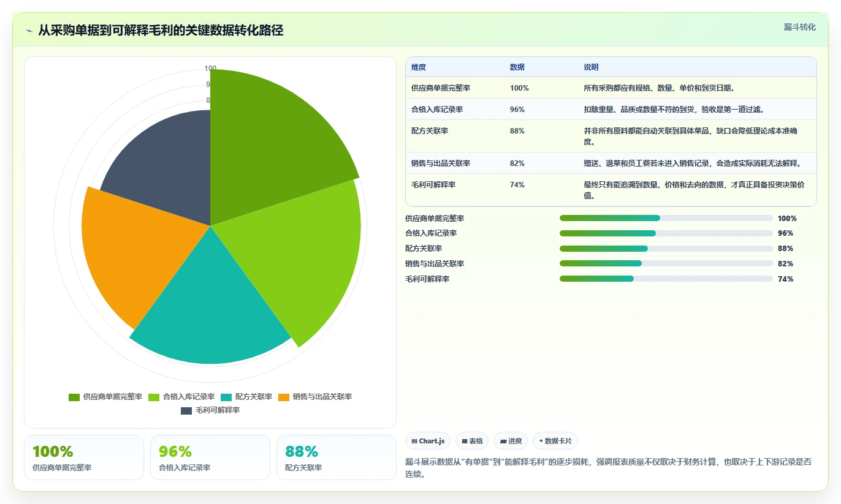This screenshot has width=841, height=504.
Task: Toggle 配方关联率 legend swatch
Action: pyautogui.click(x=226, y=397)
